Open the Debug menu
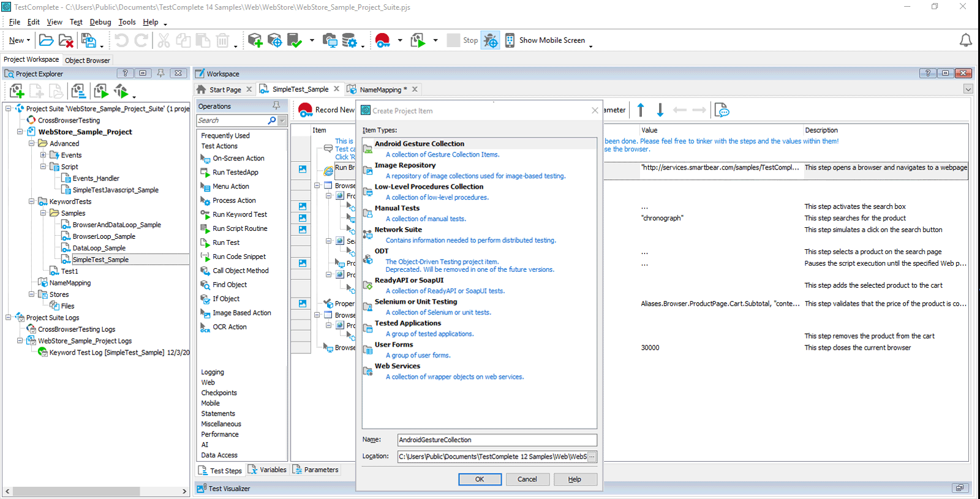The width and height of the screenshot is (980, 499). pyautogui.click(x=100, y=22)
